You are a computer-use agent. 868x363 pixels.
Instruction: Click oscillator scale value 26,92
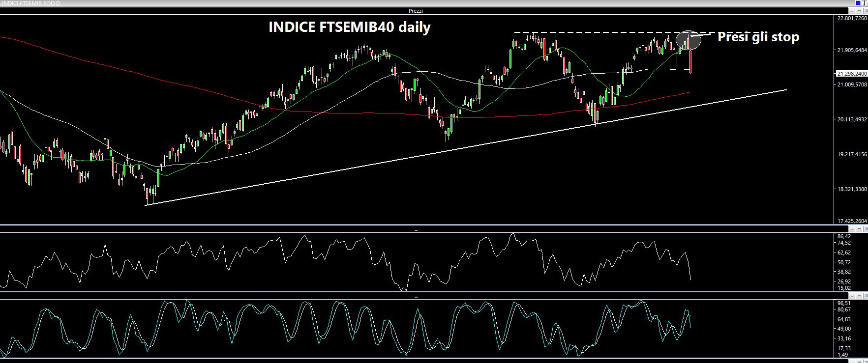[844, 281]
